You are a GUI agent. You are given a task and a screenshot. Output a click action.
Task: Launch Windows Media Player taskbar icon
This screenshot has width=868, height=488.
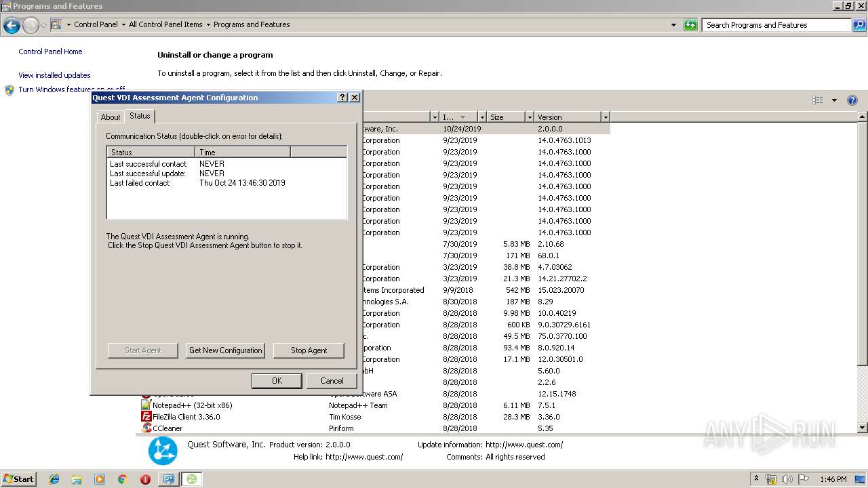coord(100,479)
